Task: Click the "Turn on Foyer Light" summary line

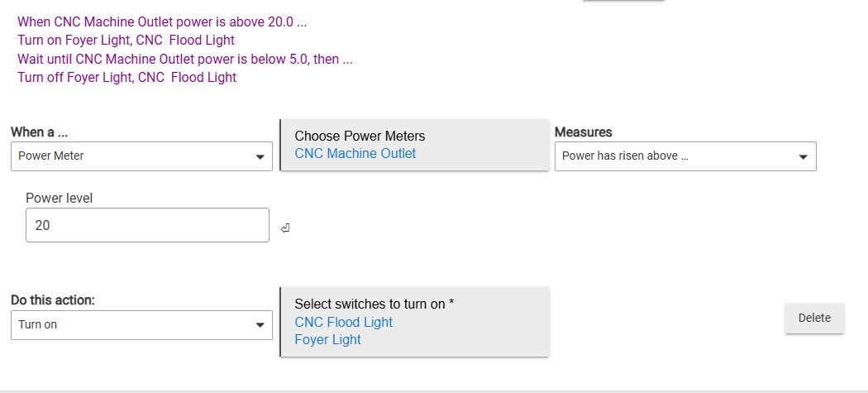Action: pyautogui.click(x=126, y=40)
